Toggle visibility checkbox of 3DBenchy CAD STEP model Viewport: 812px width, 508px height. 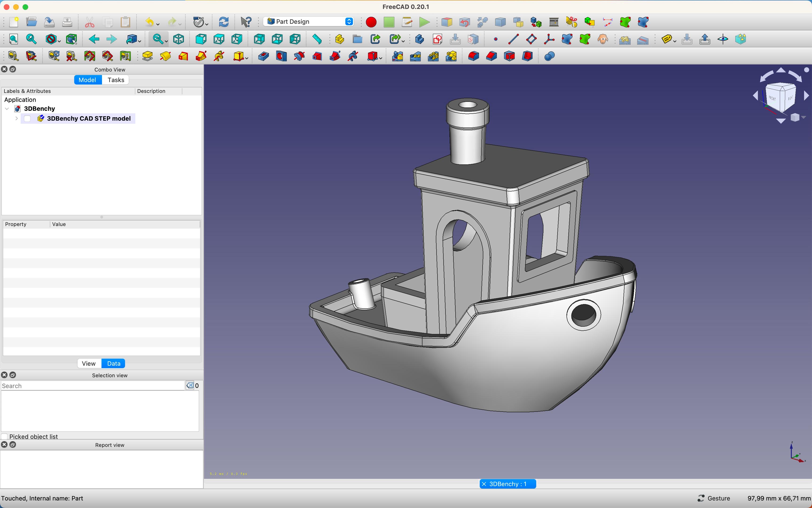tap(27, 119)
